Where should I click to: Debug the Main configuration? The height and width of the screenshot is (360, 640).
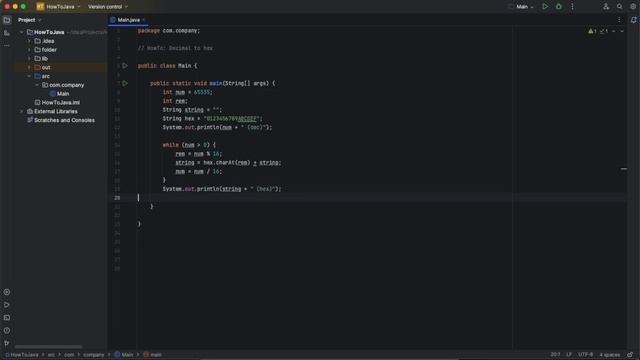[x=559, y=7]
